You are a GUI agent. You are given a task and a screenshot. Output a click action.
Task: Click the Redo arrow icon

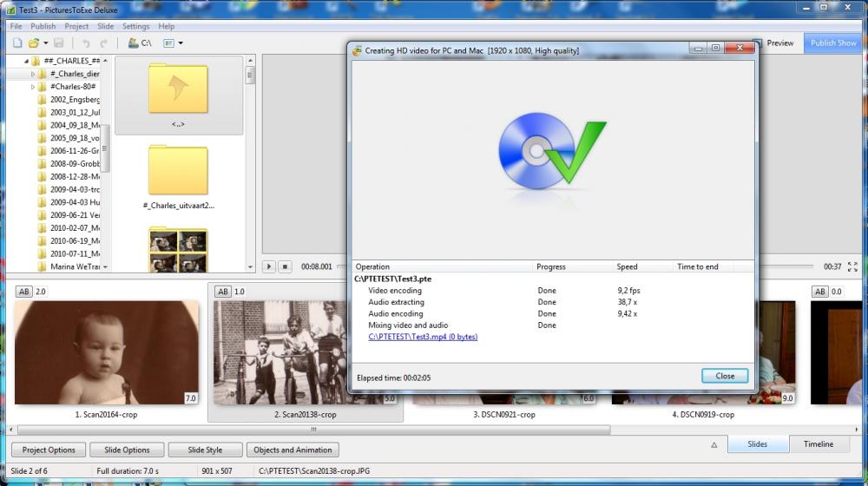coord(103,43)
